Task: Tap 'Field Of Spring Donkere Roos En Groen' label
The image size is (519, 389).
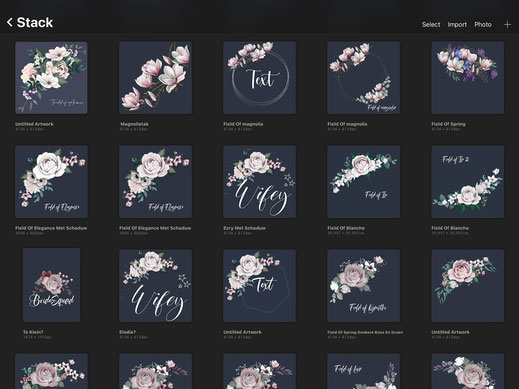Action: point(365,332)
